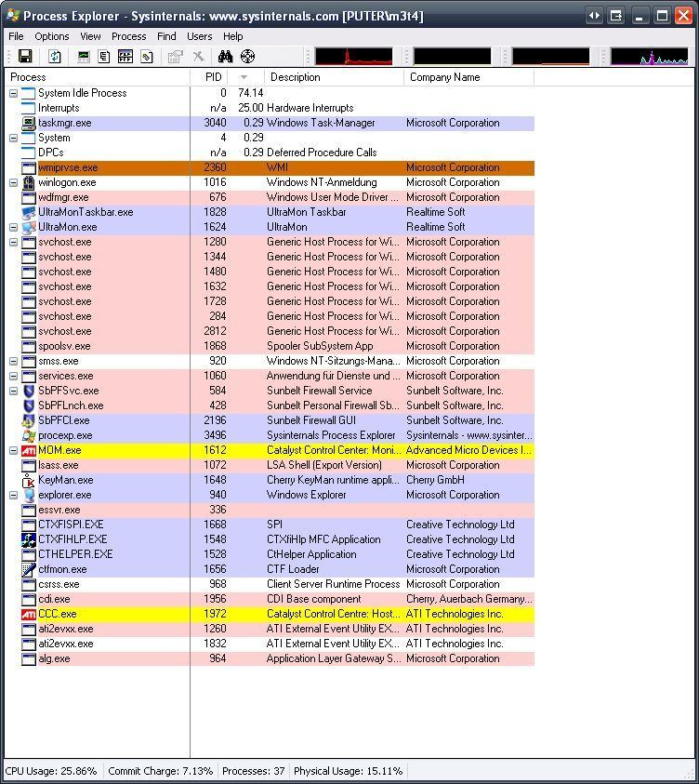Viewport: 699px width, 784px height.
Task: Click the SbPFCl.exe process icon
Action: pos(29,421)
